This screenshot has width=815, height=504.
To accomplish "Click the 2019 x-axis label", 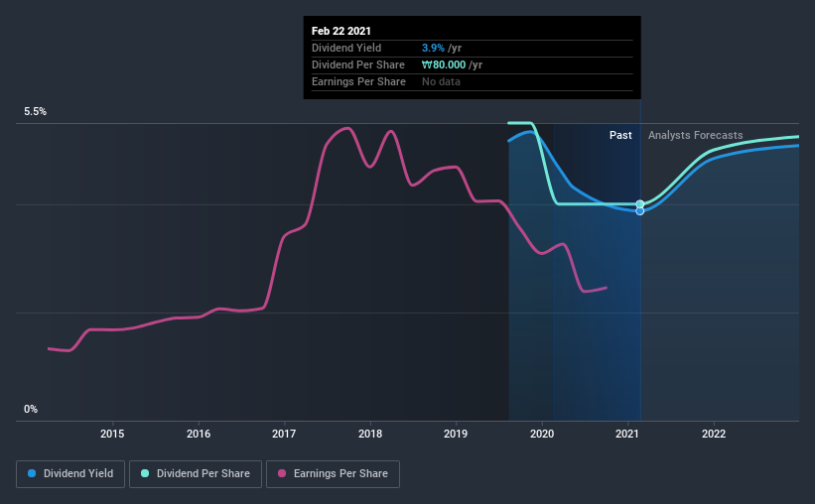I will click(456, 434).
